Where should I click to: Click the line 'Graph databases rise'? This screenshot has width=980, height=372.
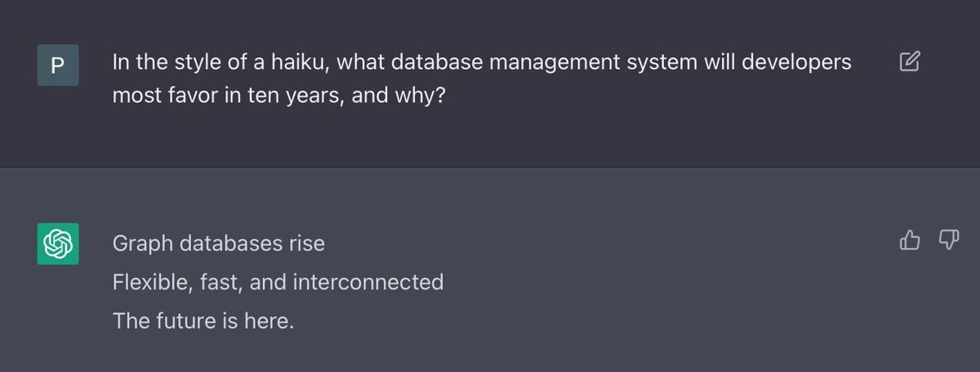pos(218,244)
